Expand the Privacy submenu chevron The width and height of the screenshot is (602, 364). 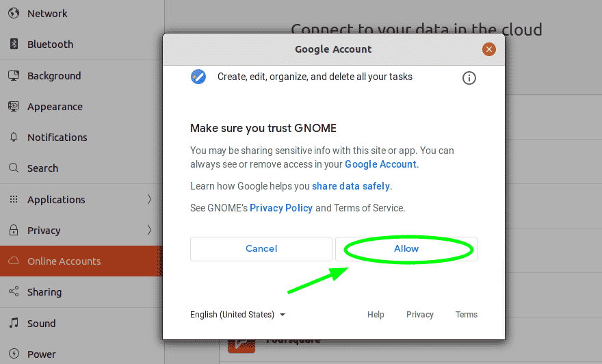(149, 230)
